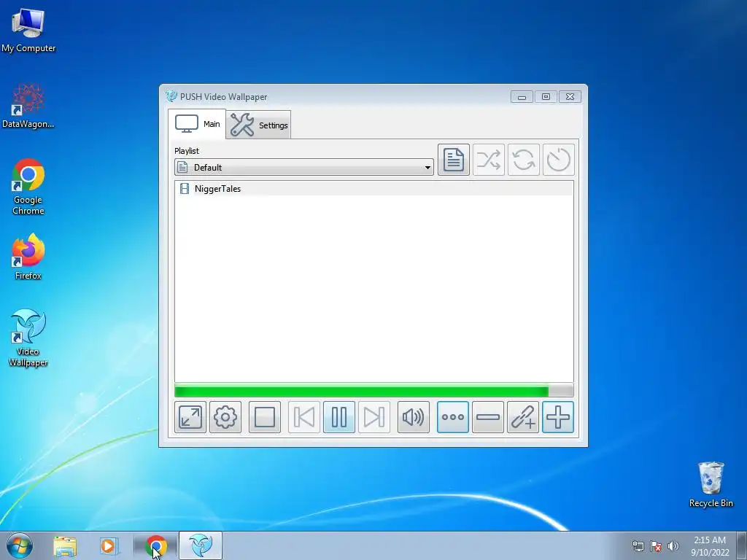This screenshot has width=747, height=560.
Task: Pause the video wallpaper
Action: click(x=339, y=417)
